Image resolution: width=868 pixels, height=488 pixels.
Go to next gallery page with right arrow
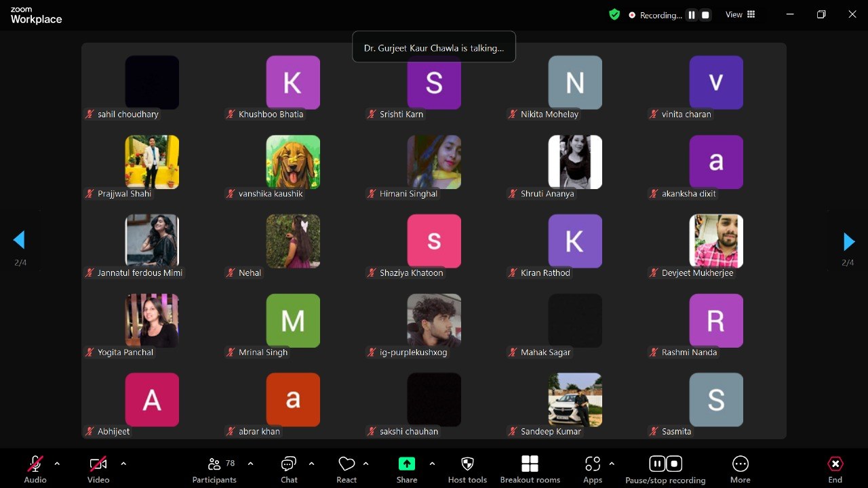click(x=848, y=241)
